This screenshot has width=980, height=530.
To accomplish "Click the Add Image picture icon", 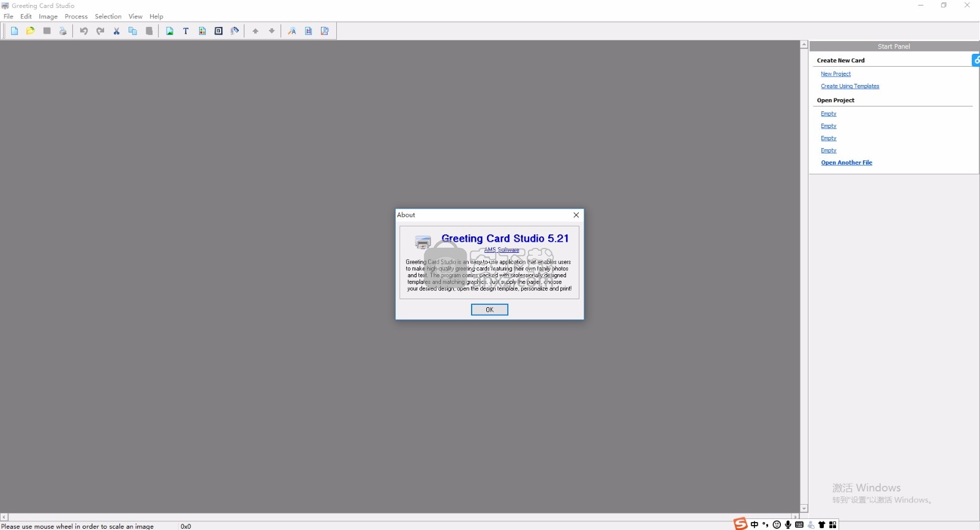I will [170, 31].
